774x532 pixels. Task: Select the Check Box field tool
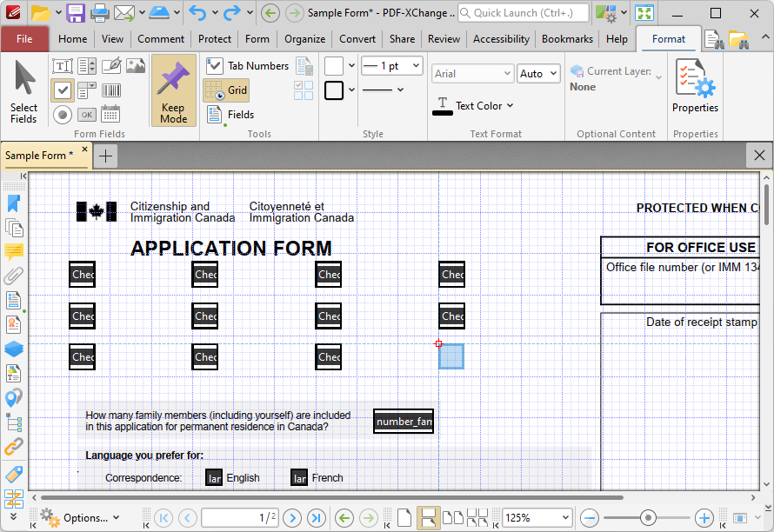click(63, 90)
